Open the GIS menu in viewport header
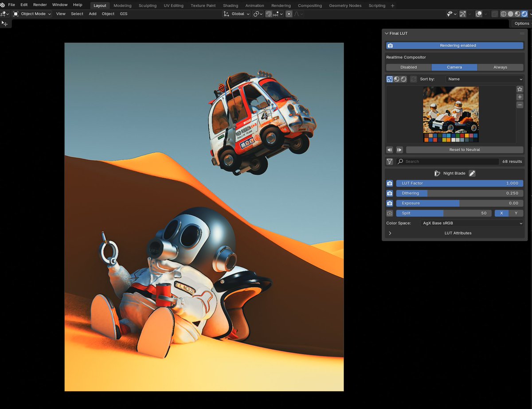Screen dimensions: 532x409 point(123,14)
